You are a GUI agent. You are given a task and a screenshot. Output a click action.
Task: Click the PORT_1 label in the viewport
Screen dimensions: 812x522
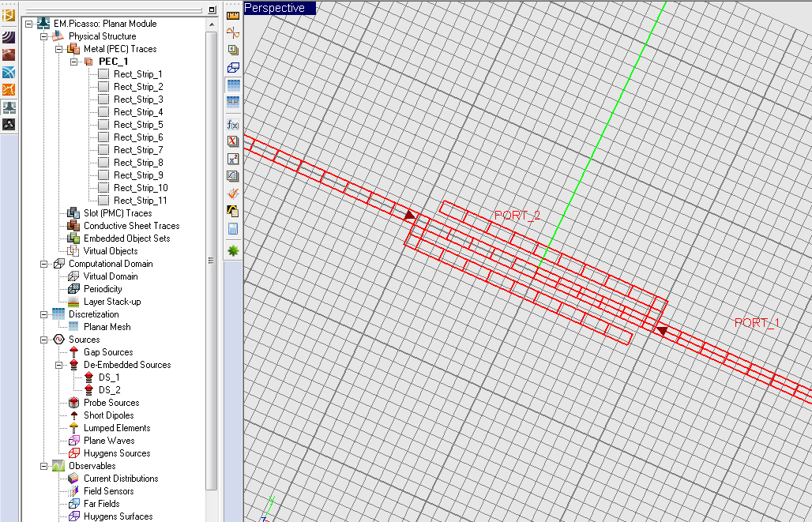tap(757, 323)
